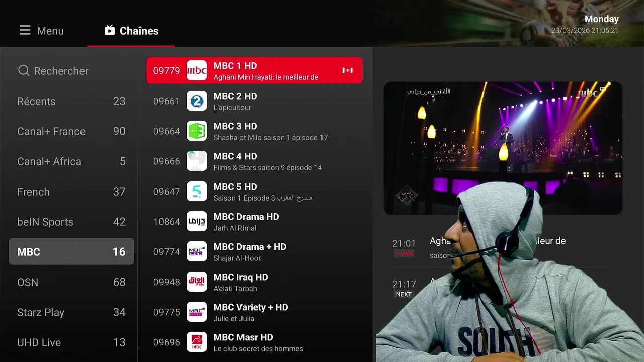Click channel number 09774
The height and width of the screenshot is (362, 644).
(x=167, y=252)
